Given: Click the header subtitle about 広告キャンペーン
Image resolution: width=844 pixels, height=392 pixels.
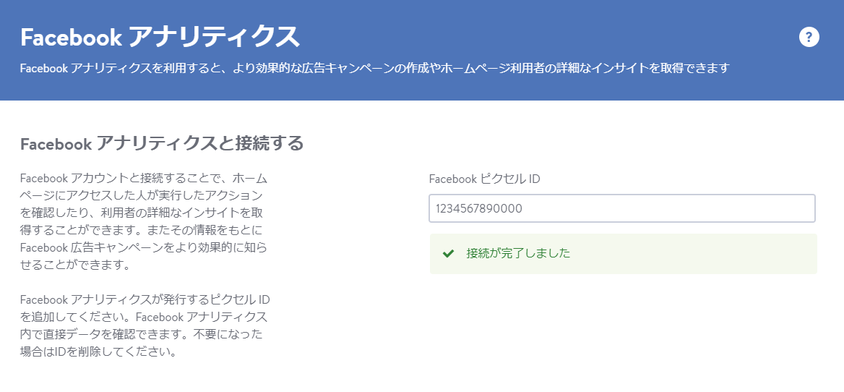Looking at the screenshot, I should [375, 69].
